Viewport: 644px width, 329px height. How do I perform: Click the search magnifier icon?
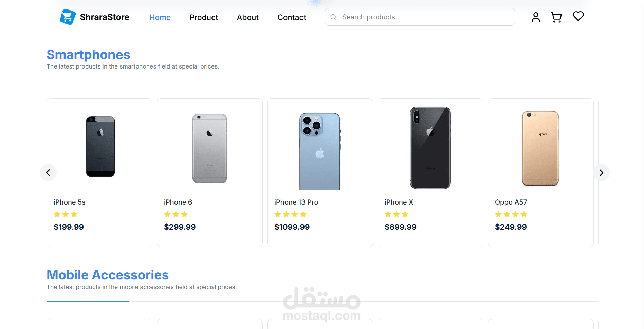coord(333,17)
